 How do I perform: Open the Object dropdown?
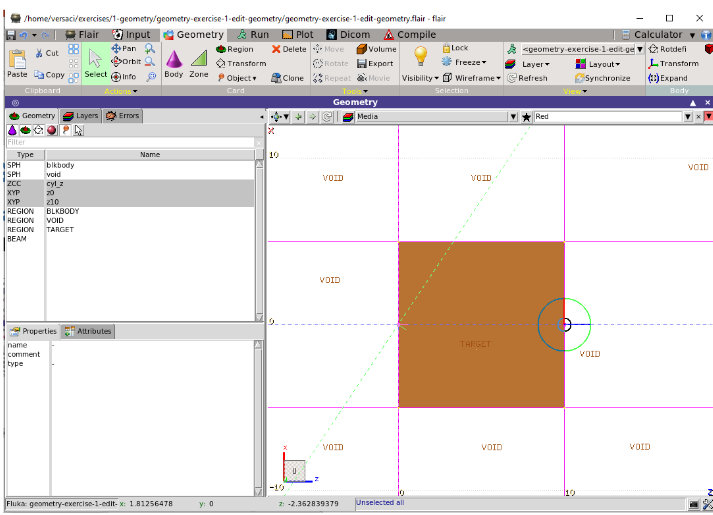[237, 78]
